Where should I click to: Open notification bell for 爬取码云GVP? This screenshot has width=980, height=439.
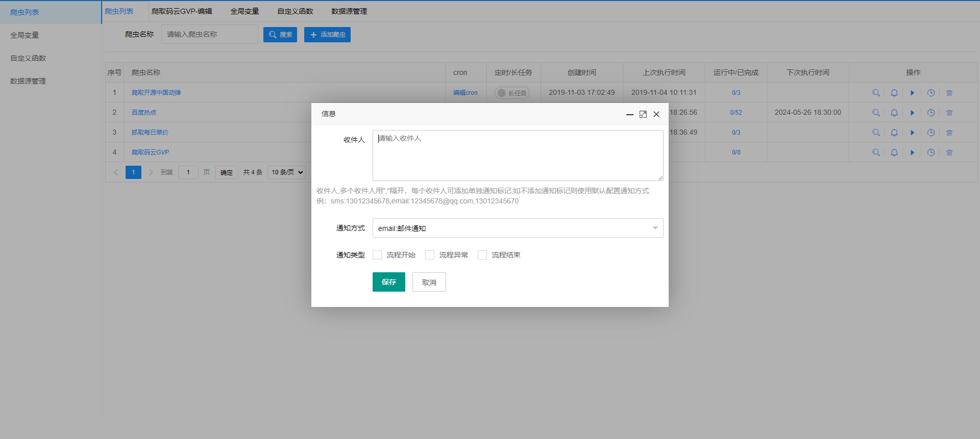(894, 152)
